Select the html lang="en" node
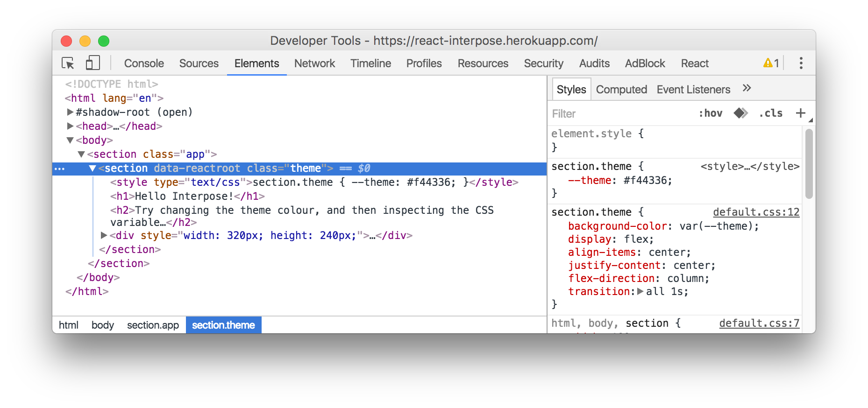The image size is (868, 408). pos(114,98)
